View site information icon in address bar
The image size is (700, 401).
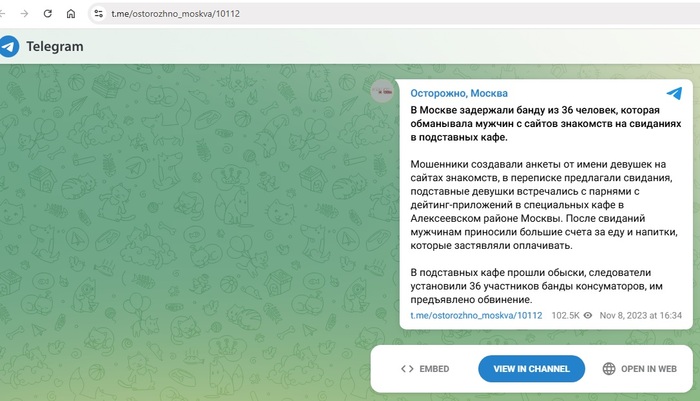pyautogui.click(x=98, y=14)
